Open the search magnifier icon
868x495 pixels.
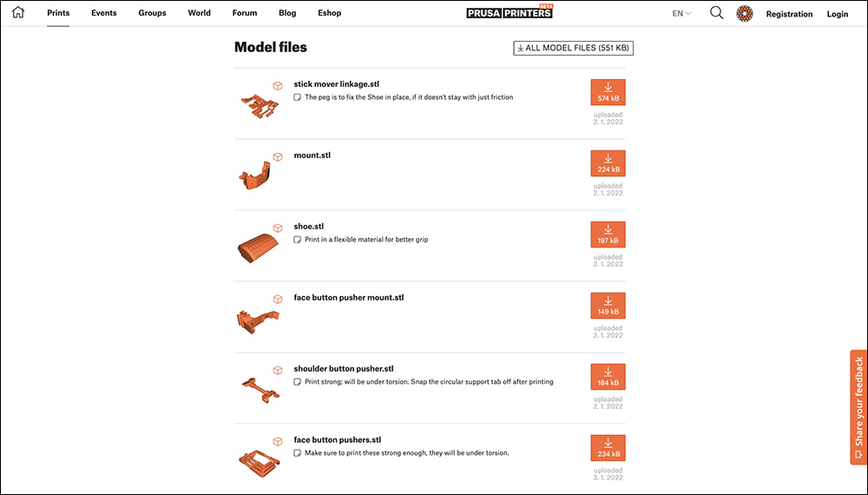(716, 13)
